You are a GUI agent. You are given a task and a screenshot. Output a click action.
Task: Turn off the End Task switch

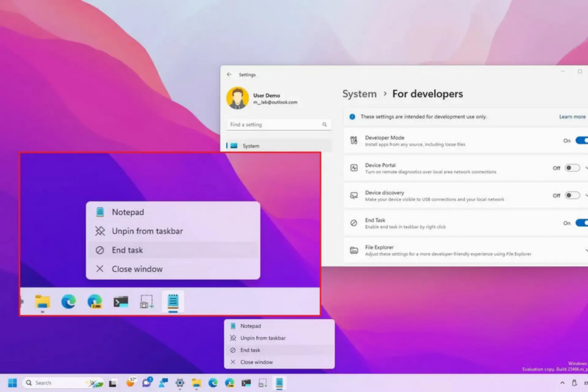coord(582,223)
